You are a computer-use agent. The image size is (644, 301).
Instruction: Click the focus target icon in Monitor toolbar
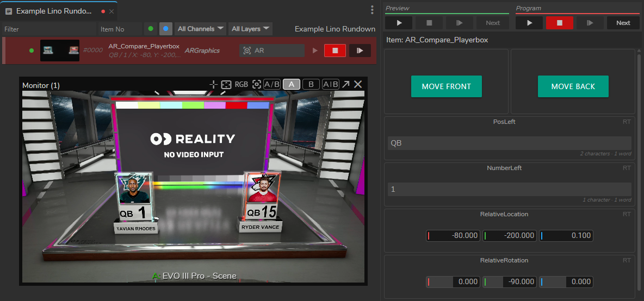[257, 84]
